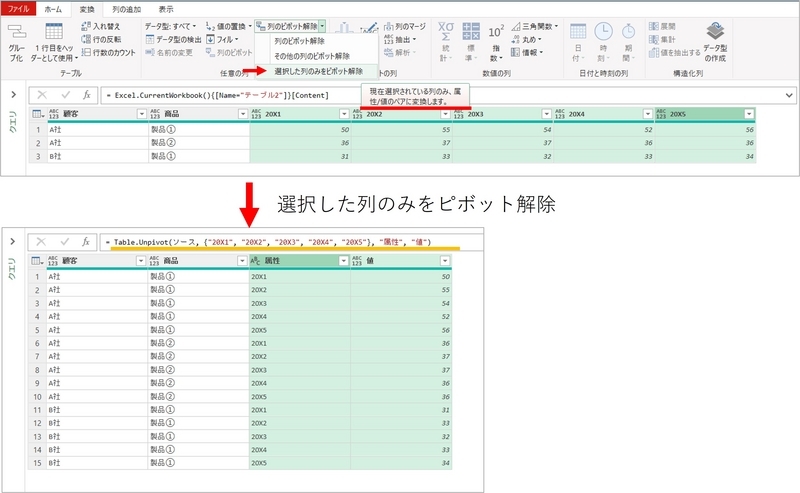Switch to the 列の追加 tab
This screenshot has height=493, width=800.
click(x=126, y=9)
